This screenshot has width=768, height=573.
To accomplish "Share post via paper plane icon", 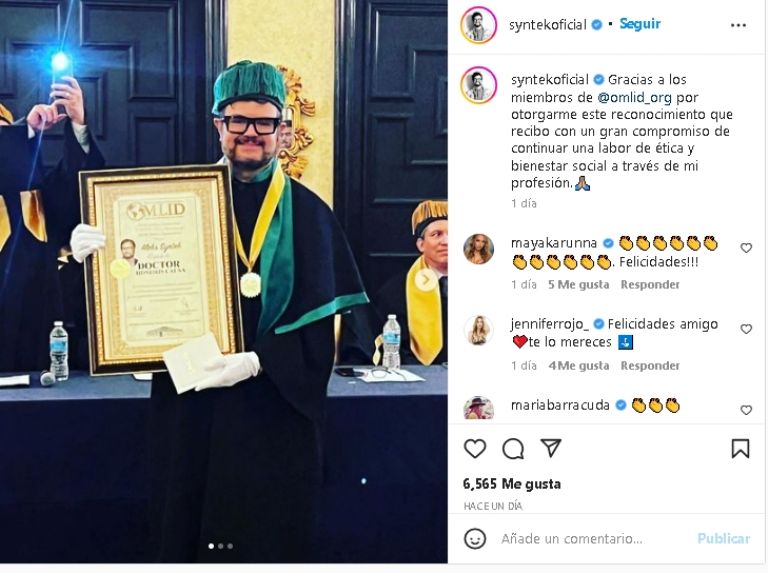I will click(x=551, y=448).
